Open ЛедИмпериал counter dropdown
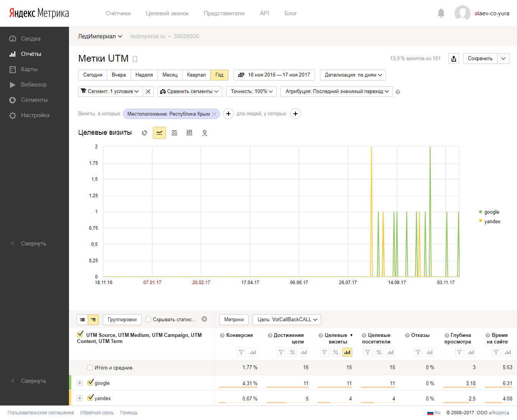The height and width of the screenshot is (420, 517). coord(100,36)
